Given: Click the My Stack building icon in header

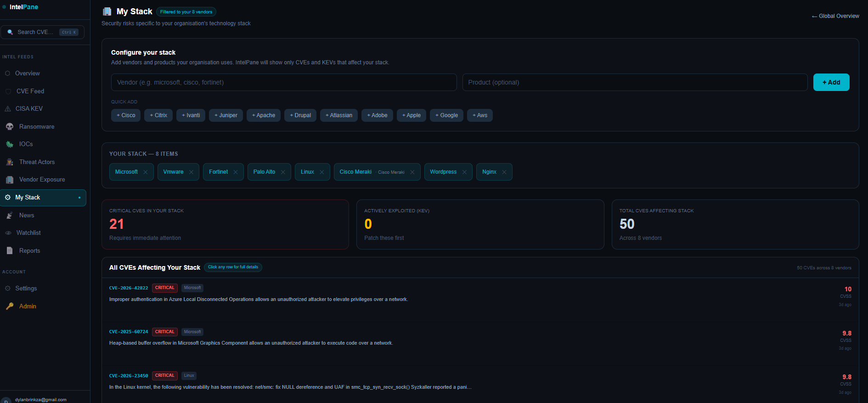Looking at the screenshot, I should point(107,11).
